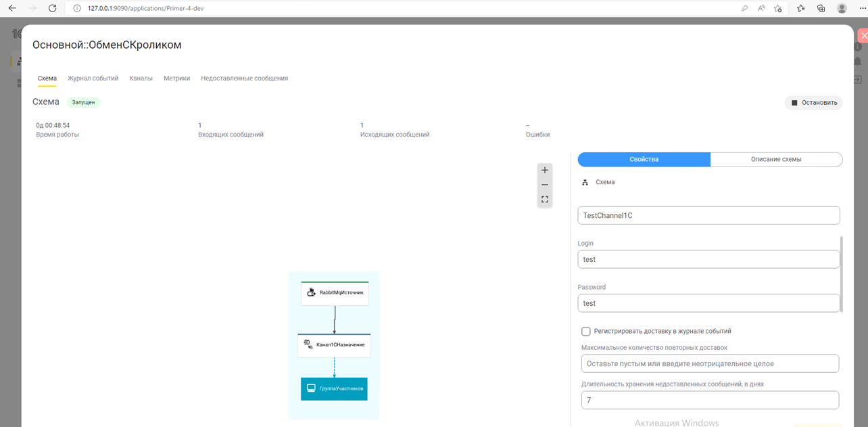868x427 pixels.
Task: Zoom in on the schema diagram
Action: pyautogui.click(x=544, y=171)
